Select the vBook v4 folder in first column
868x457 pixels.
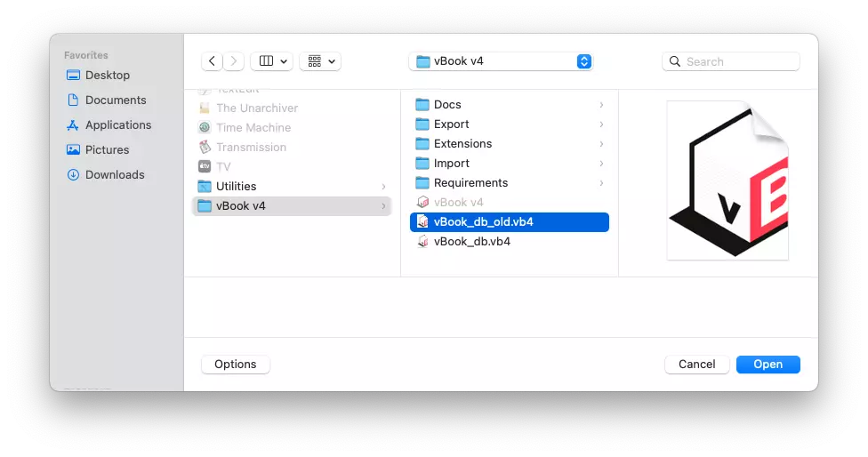click(292, 205)
